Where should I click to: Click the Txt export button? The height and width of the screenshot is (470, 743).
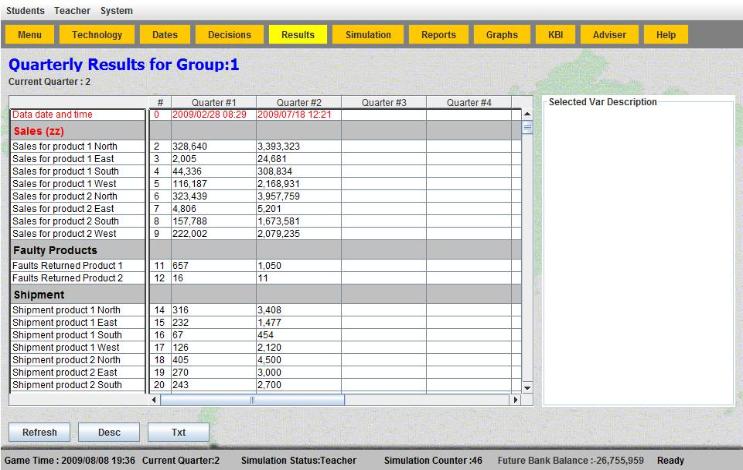coord(179,433)
